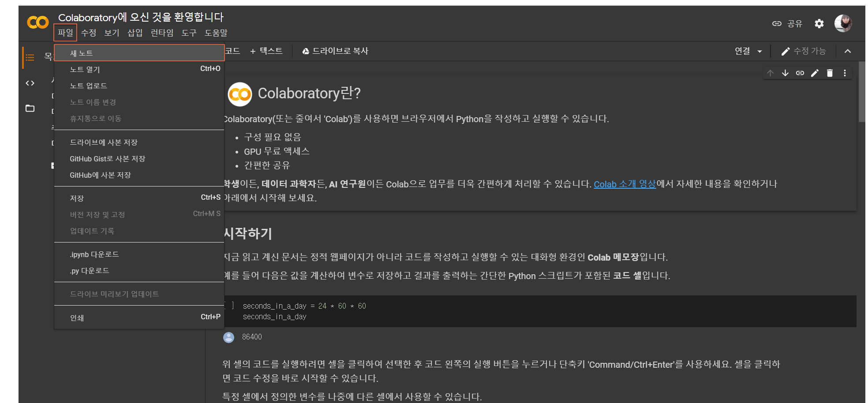Click the settings gear icon
Viewport: 868px width, 403px height.
coord(819,23)
